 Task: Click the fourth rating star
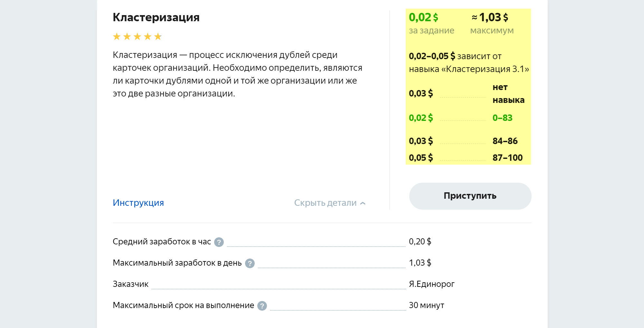148,37
